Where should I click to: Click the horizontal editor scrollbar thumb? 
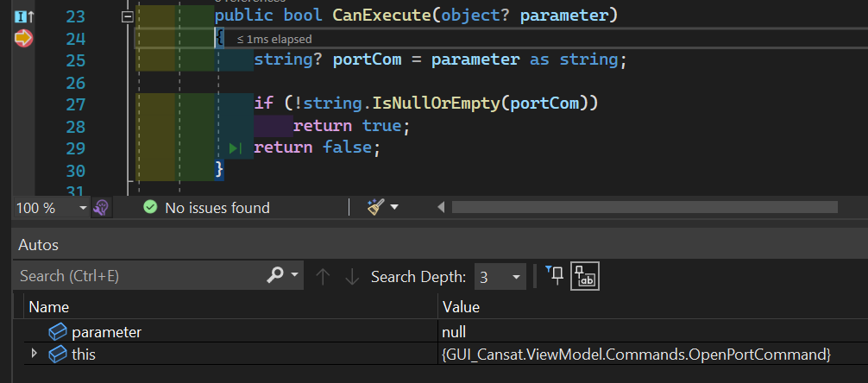pyautogui.click(x=645, y=207)
